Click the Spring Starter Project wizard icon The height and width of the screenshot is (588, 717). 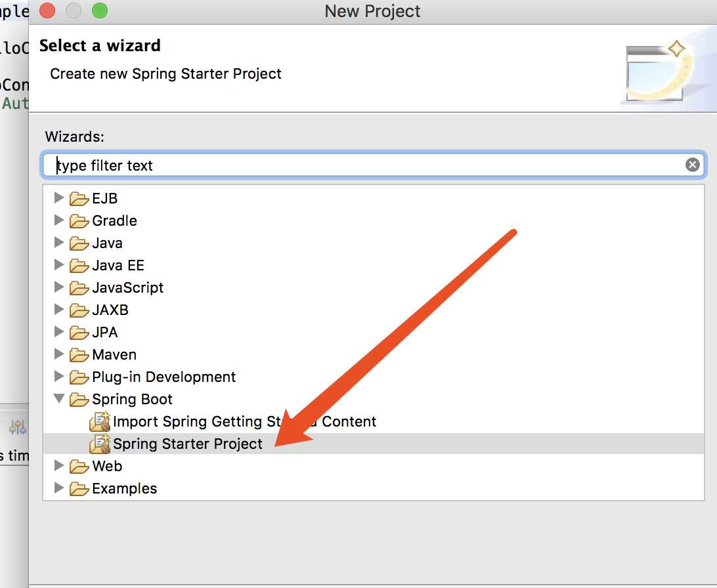point(100,444)
